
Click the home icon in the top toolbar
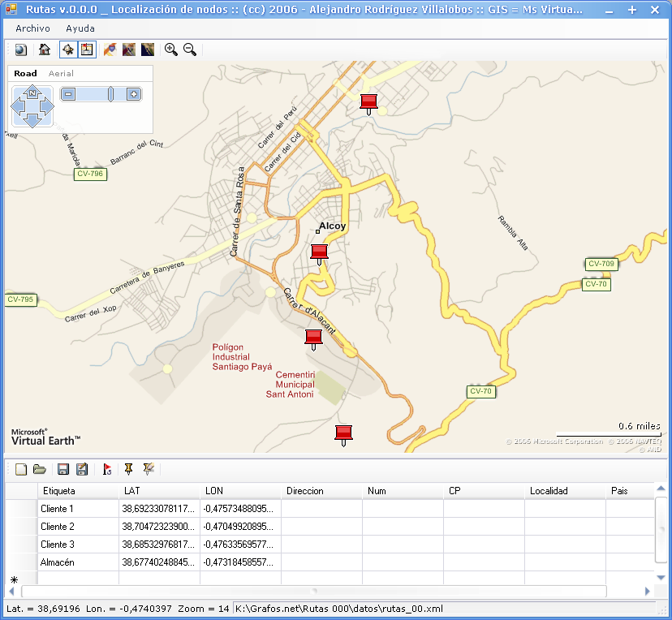[45, 50]
